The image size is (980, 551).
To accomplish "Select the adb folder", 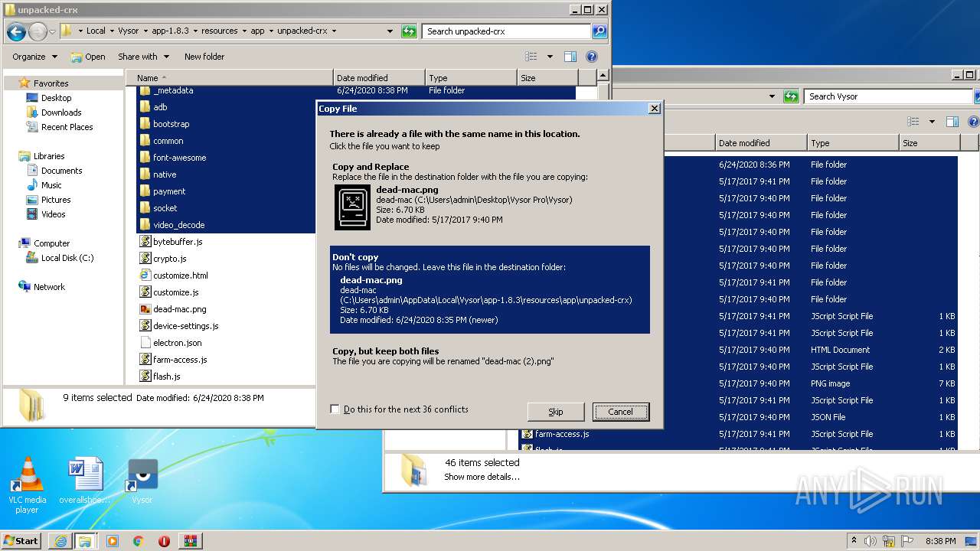I will point(160,107).
